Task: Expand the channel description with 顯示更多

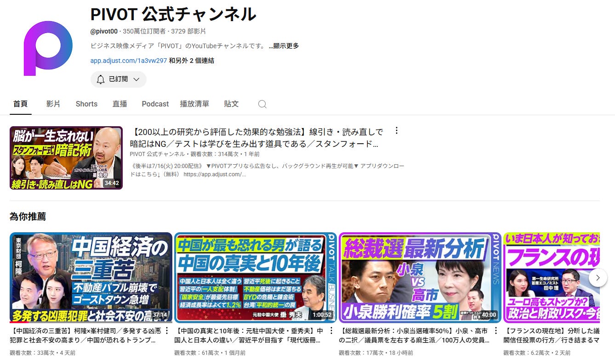Action: point(284,46)
